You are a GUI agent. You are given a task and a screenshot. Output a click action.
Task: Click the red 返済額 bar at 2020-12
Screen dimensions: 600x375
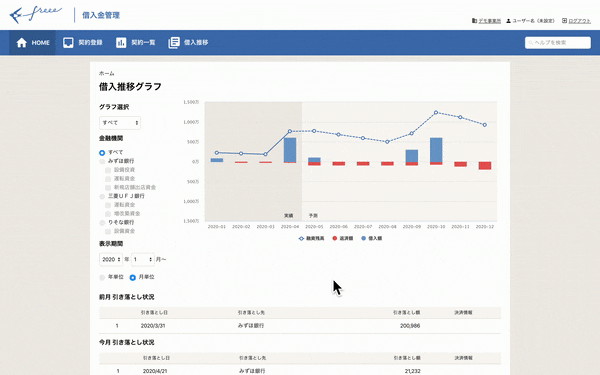point(485,166)
